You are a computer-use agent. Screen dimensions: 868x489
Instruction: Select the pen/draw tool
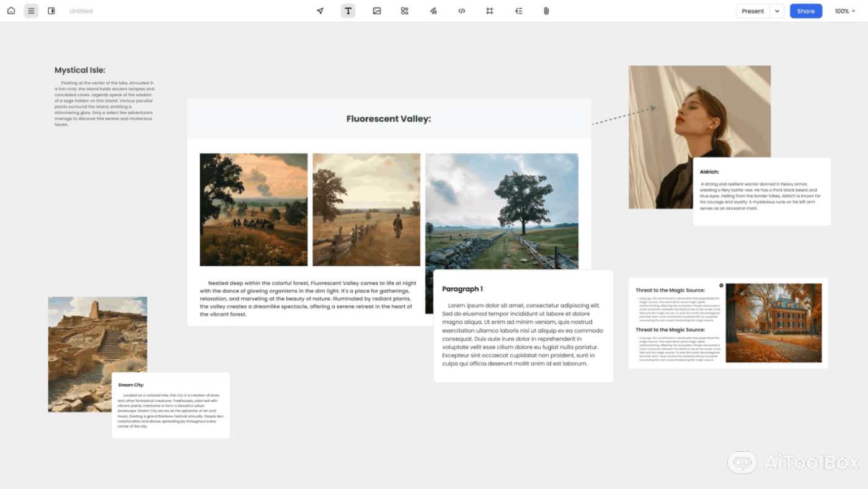pos(433,11)
